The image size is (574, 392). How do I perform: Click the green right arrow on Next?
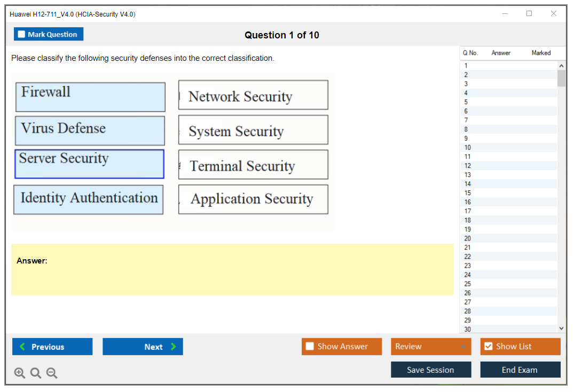(174, 347)
